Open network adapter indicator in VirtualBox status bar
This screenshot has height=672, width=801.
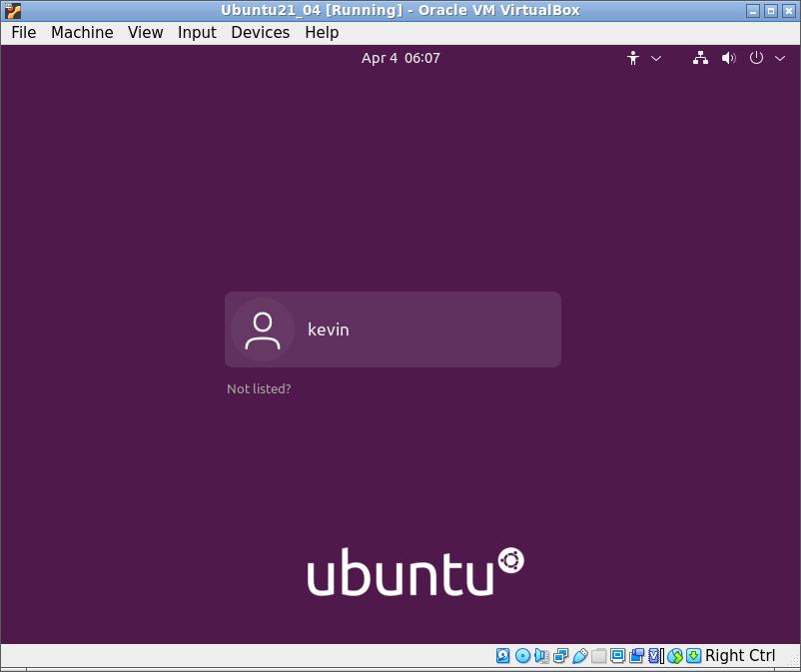[x=560, y=656]
